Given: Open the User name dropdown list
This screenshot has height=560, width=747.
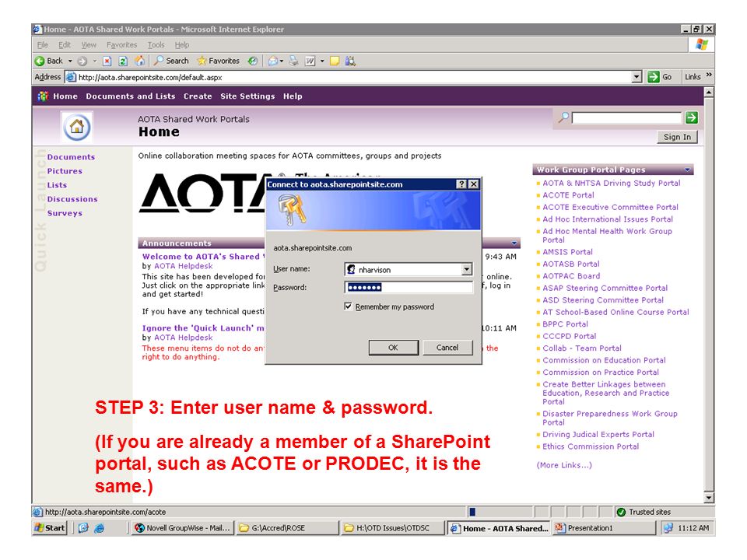Looking at the screenshot, I should coord(467,270).
